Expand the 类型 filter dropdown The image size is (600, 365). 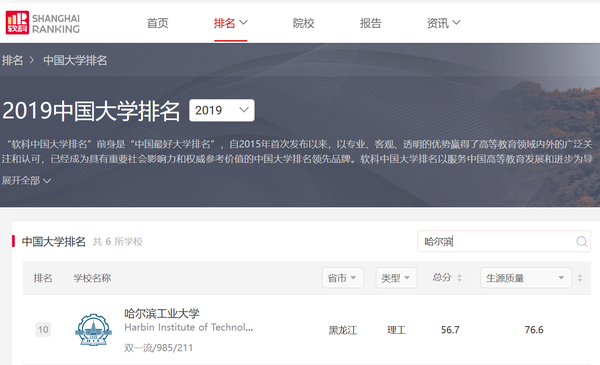pyautogui.click(x=396, y=278)
